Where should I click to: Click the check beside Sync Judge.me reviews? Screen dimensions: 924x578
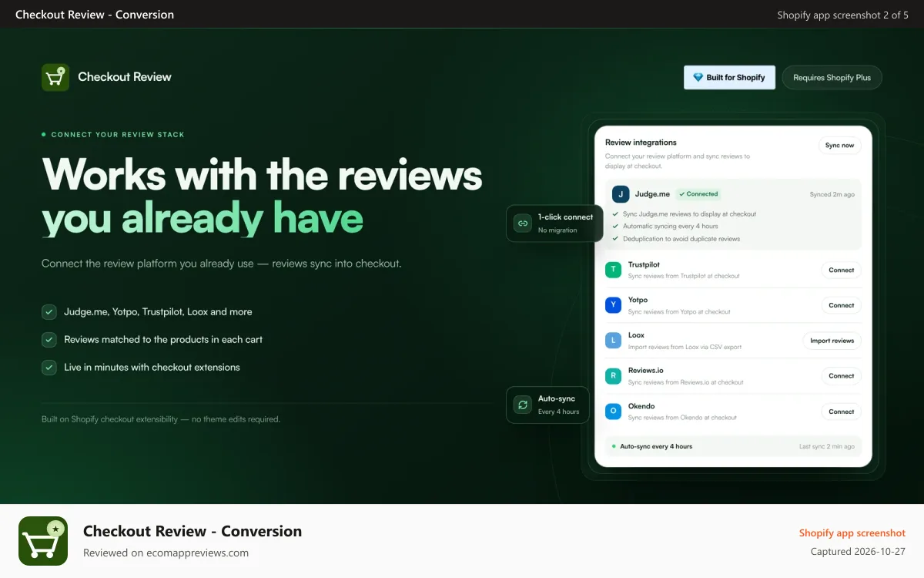coord(615,214)
